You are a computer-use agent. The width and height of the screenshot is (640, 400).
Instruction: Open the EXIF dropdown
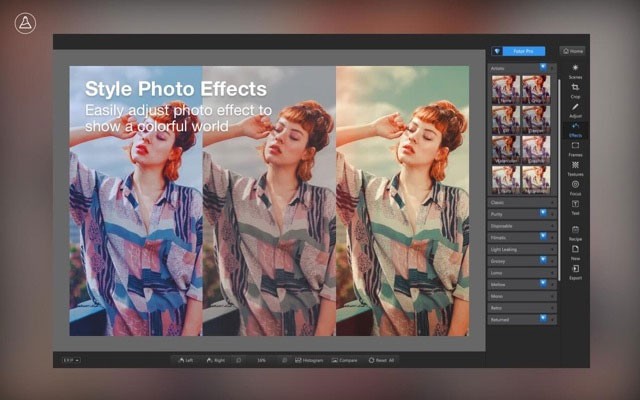click(x=70, y=359)
